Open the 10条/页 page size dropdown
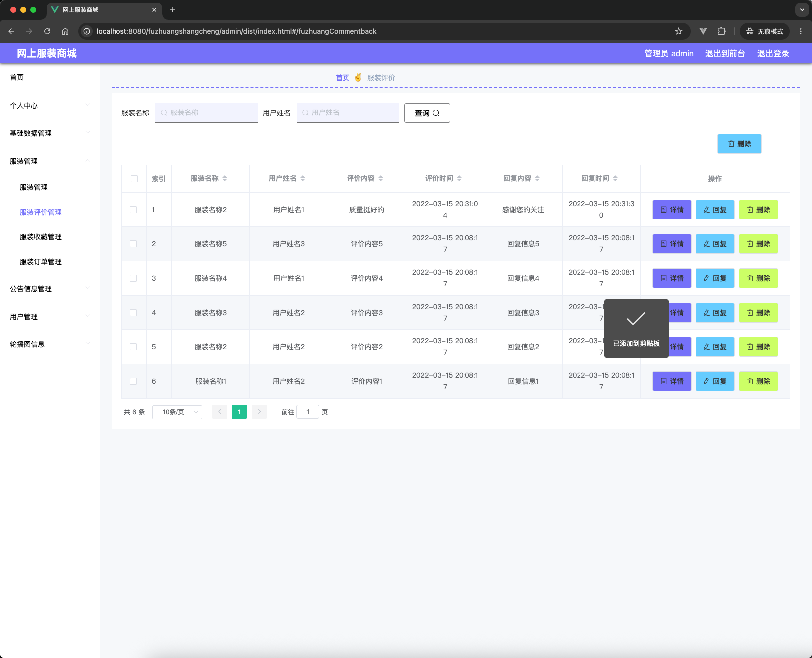Image resolution: width=812 pixels, height=658 pixels. (177, 412)
